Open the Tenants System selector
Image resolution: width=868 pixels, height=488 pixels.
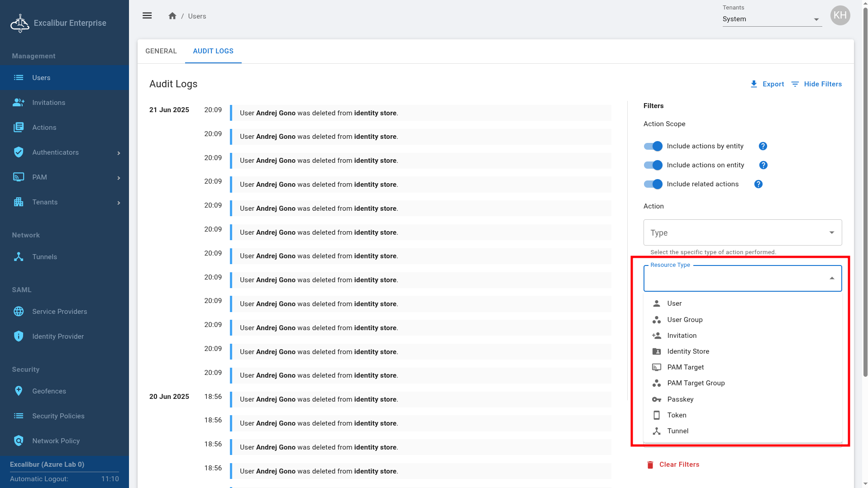point(772,19)
